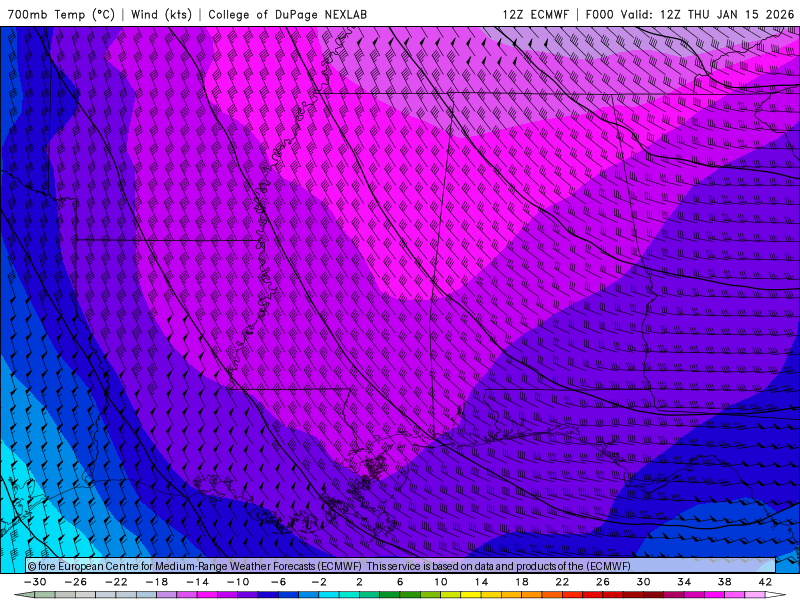
Task: Click the ECMWF copyright notice banner
Action: pyautogui.click(x=401, y=566)
